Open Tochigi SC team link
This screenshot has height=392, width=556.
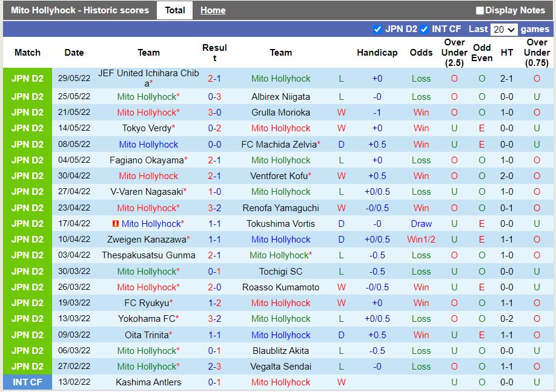pos(280,272)
